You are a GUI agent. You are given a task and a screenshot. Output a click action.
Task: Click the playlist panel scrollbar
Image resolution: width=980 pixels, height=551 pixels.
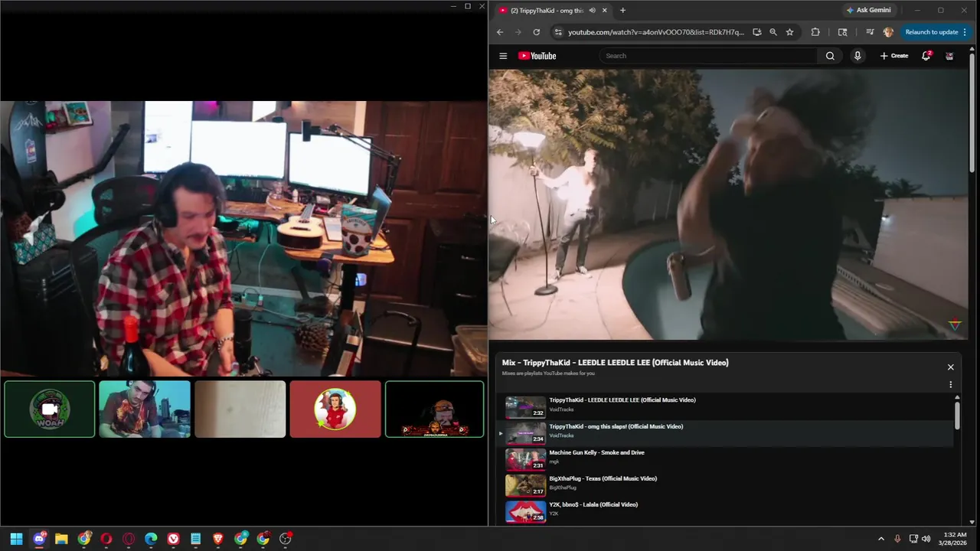tap(957, 416)
